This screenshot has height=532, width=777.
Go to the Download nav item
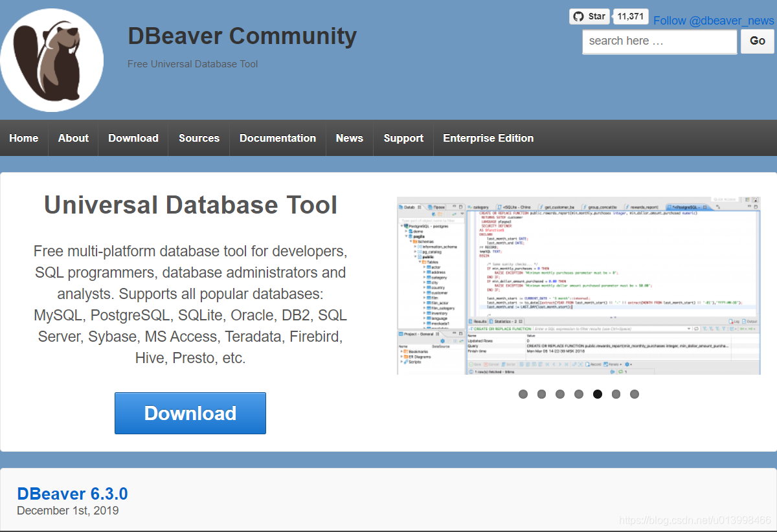coord(133,138)
